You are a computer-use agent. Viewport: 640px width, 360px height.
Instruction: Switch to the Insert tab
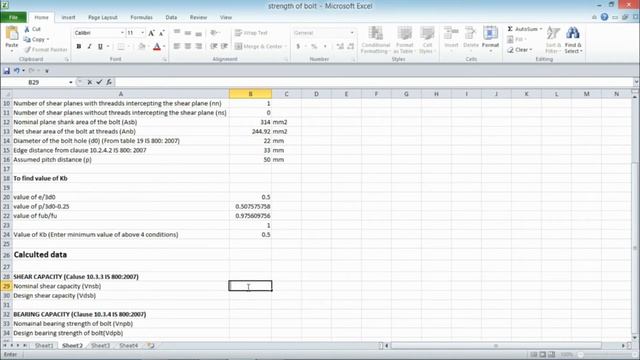click(x=68, y=18)
